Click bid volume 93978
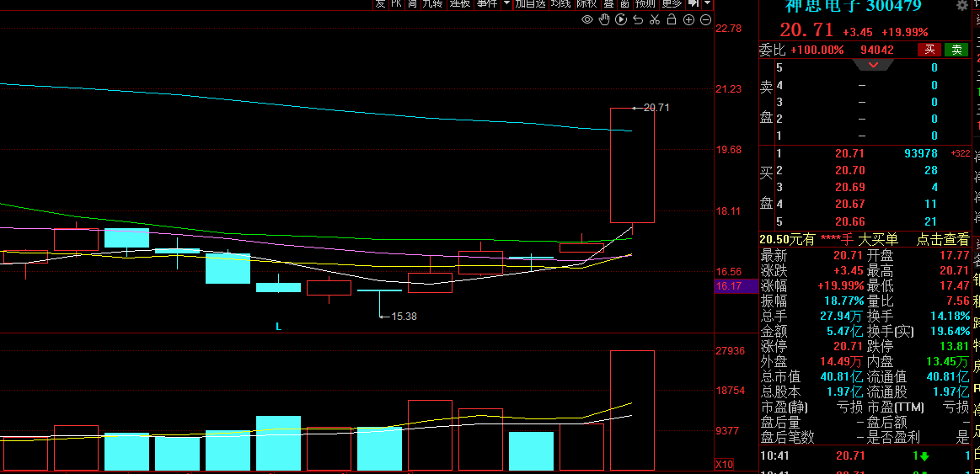Screen dimensions: 980x474 click(x=921, y=153)
